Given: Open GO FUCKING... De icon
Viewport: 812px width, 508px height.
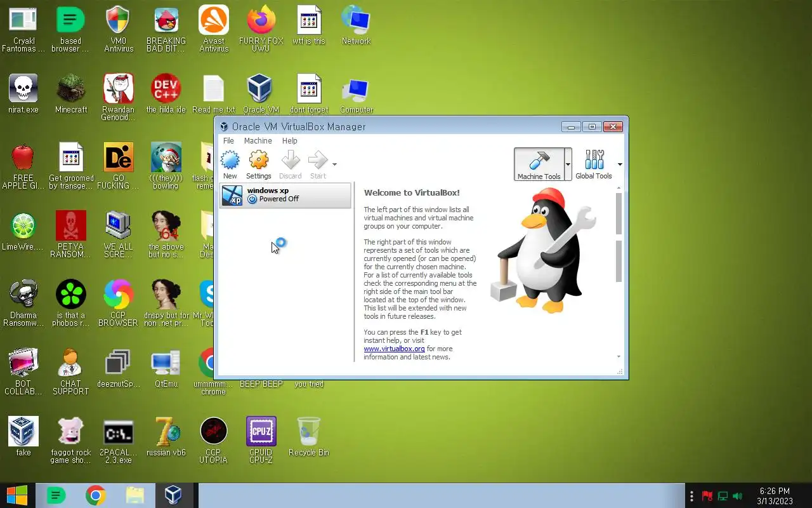Looking at the screenshot, I should click(x=119, y=166).
